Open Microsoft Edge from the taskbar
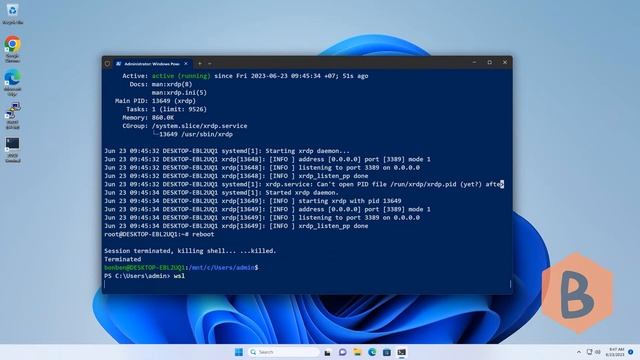The image size is (640, 360). click(372, 352)
